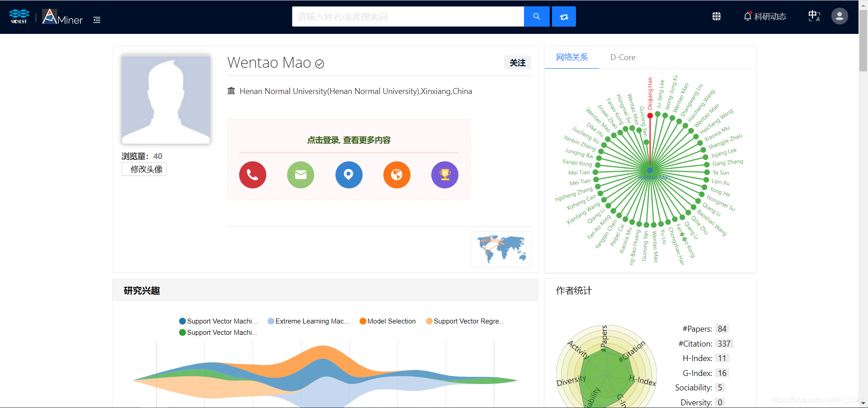Click the 浏览量 view count 40
868x408 pixels.
coord(158,156)
